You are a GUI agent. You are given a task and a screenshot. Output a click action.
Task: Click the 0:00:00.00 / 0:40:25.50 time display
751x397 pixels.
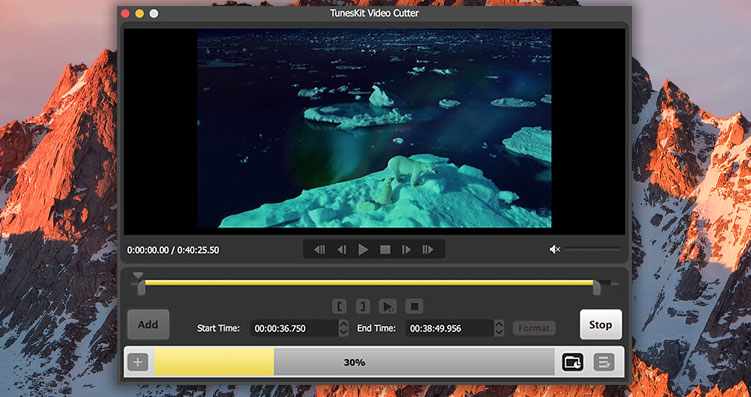coord(173,250)
